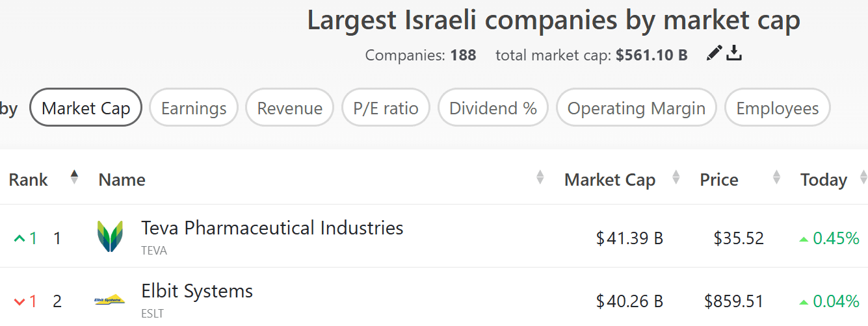Choose the Operating Margin ranking
Viewport: 868px width, 326px height.
(637, 108)
